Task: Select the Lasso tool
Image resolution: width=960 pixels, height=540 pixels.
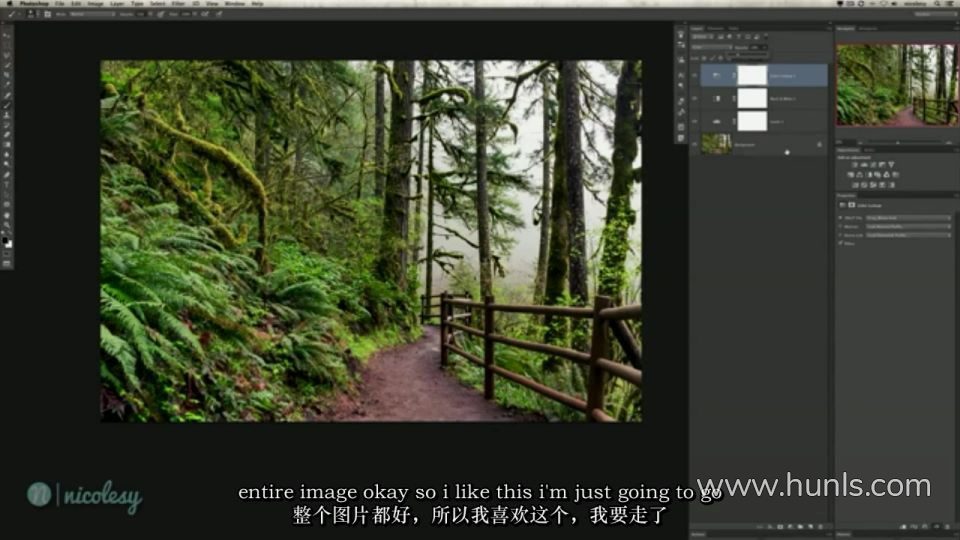Action: 7,56
